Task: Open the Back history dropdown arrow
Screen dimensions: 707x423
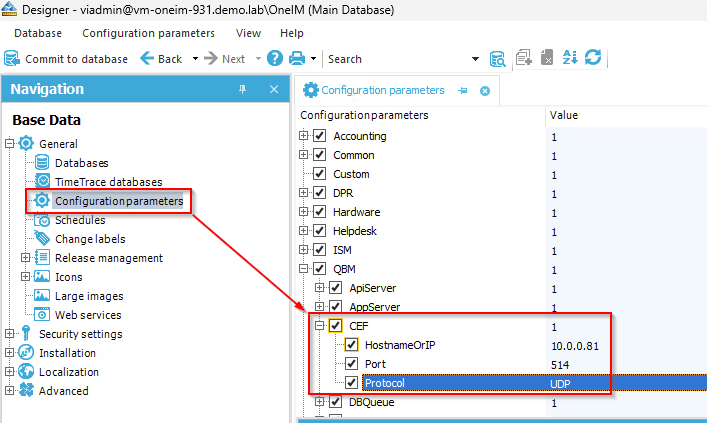Action: (x=195, y=59)
